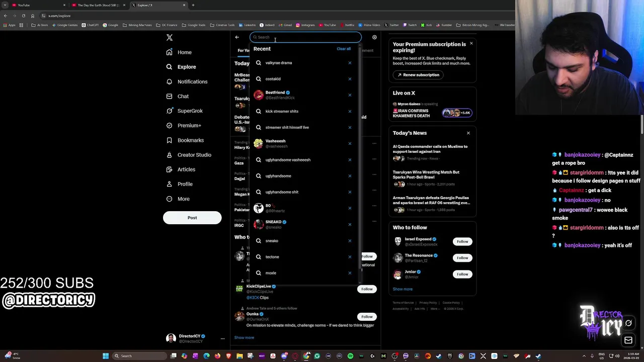Open DirectorICY account options menu
This screenshot has height=362, width=644.
[x=222, y=339]
